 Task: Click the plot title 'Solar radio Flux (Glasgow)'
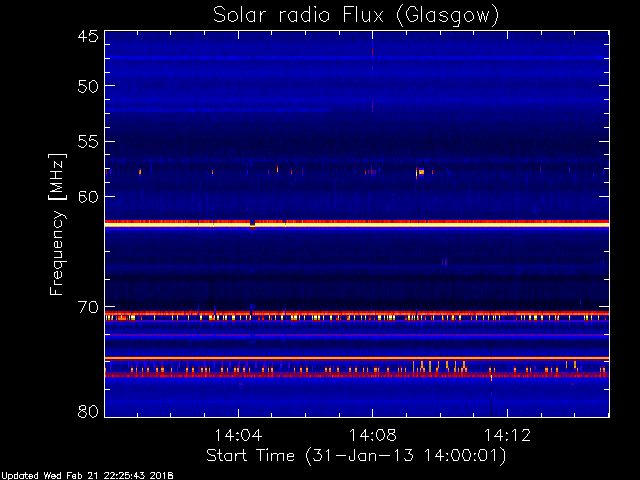[x=356, y=16]
